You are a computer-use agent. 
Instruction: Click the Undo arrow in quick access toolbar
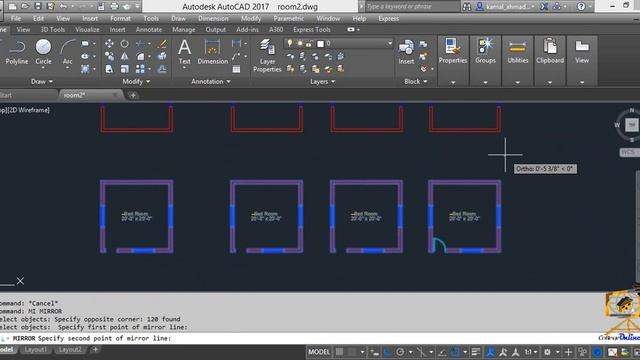point(63,7)
